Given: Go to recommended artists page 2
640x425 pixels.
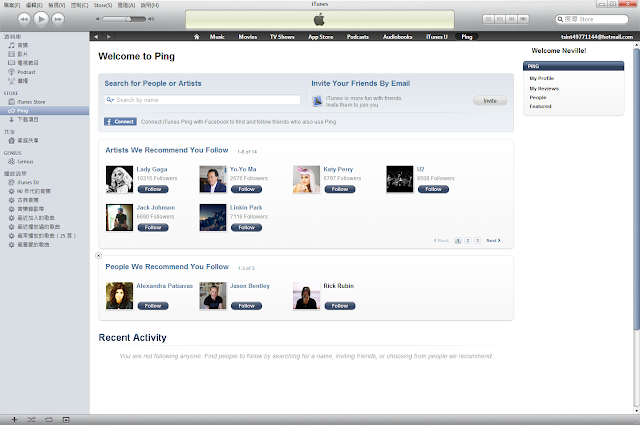Looking at the screenshot, I should click(x=468, y=240).
